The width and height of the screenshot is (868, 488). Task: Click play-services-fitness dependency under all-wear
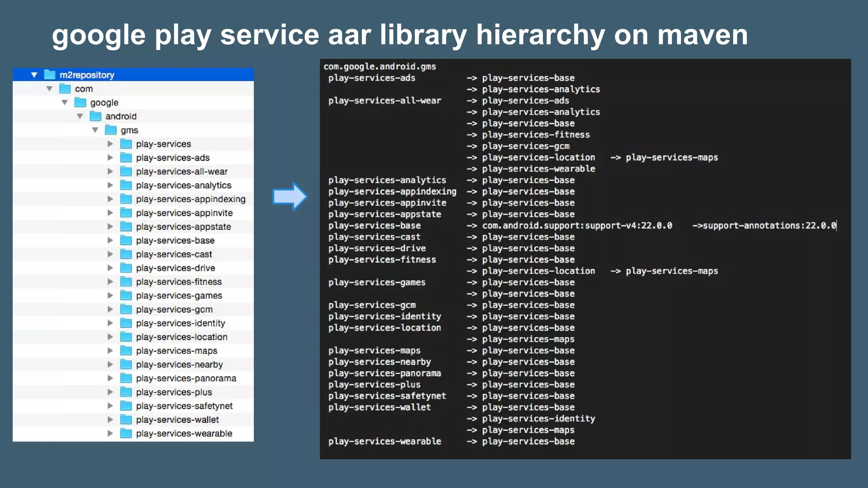[x=536, y=135]
